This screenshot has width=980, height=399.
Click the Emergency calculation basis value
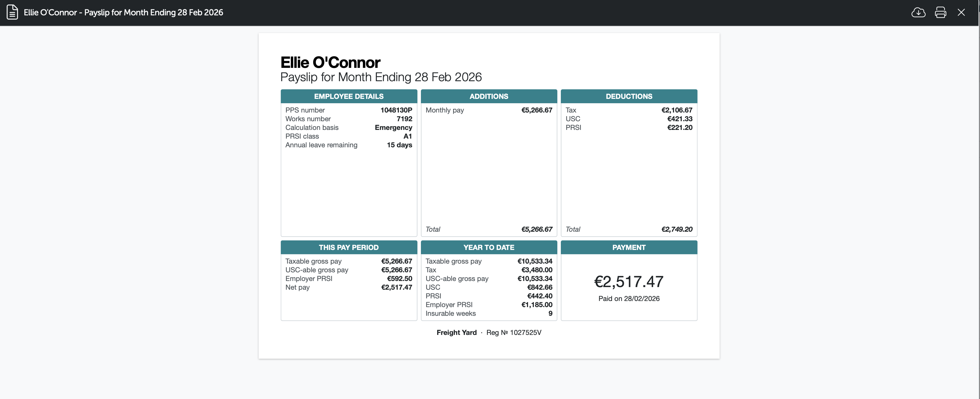[x=393, y=128]
